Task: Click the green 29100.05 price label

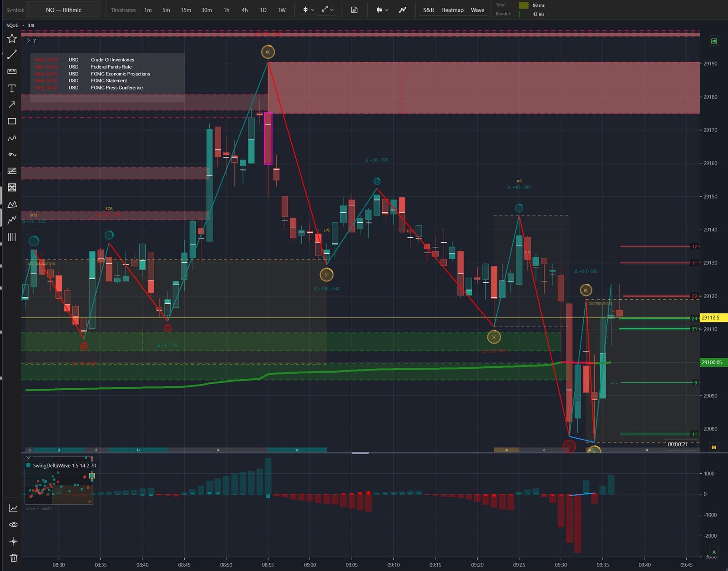Action: click(x=713, y=362)
